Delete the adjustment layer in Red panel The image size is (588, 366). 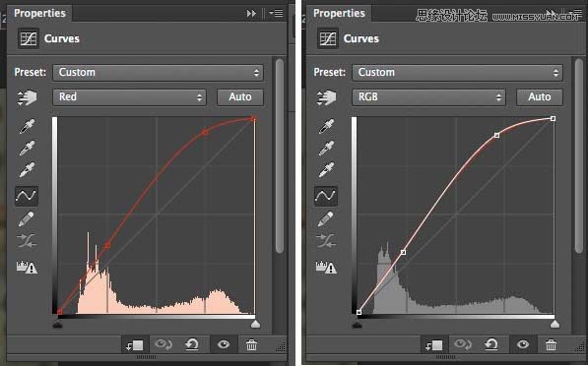(x=251, y=344)
